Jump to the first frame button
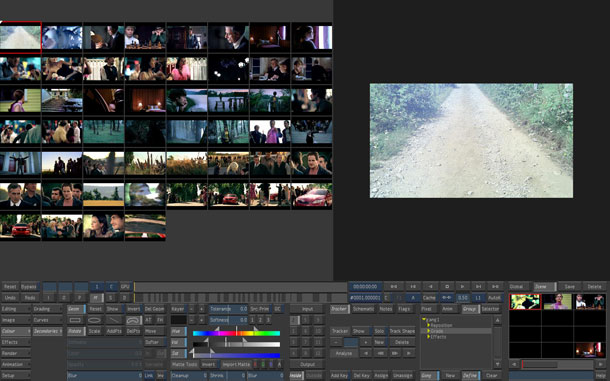 click(x=394, y=286)
